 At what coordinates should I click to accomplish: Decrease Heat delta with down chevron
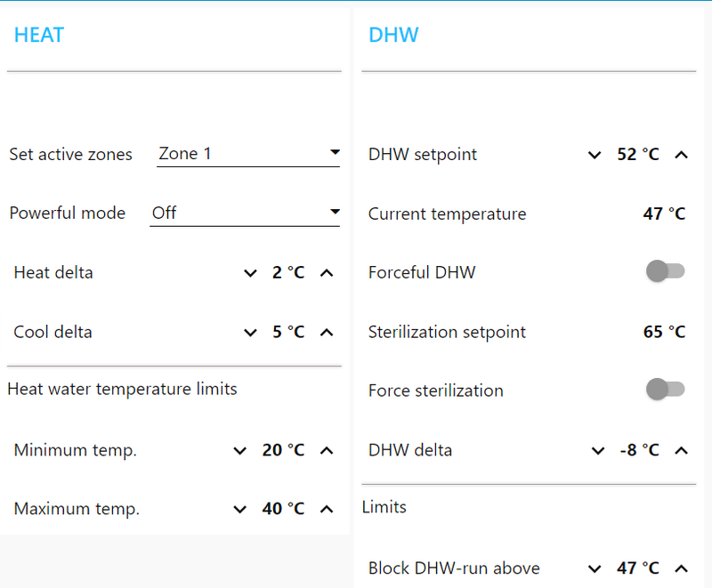[x=250, y=273]
